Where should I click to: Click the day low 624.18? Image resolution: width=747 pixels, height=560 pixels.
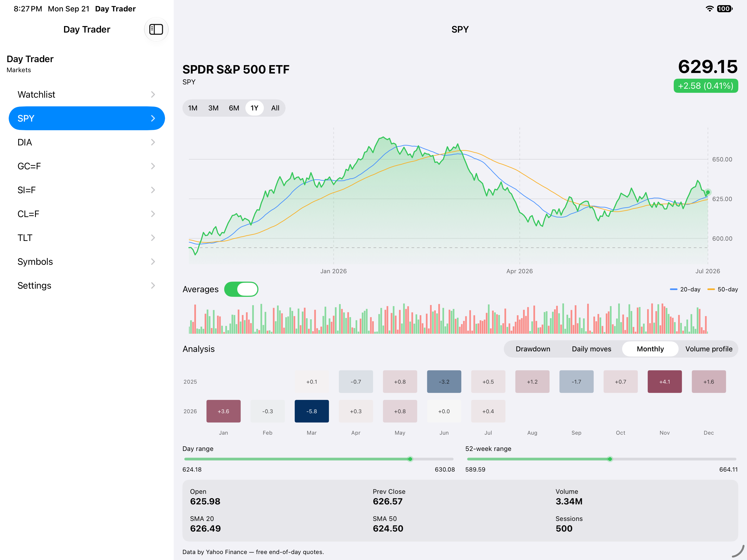click(192, 470)
